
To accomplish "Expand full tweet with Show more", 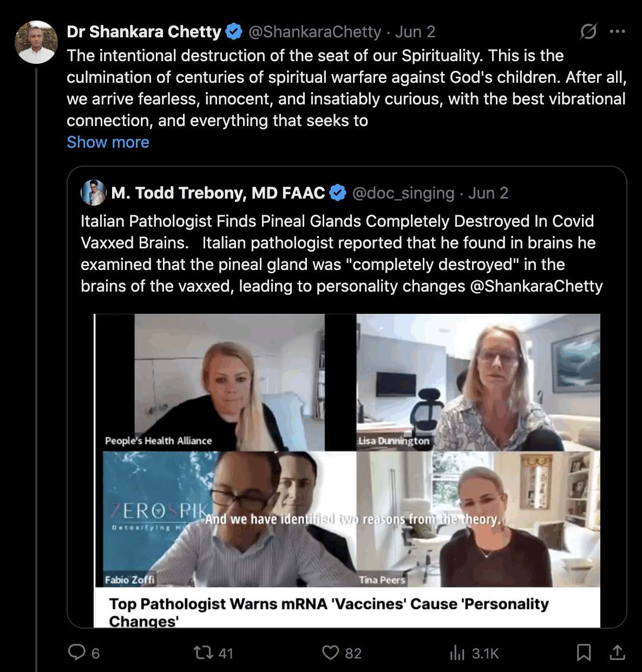I will click(x=108, y=142).
